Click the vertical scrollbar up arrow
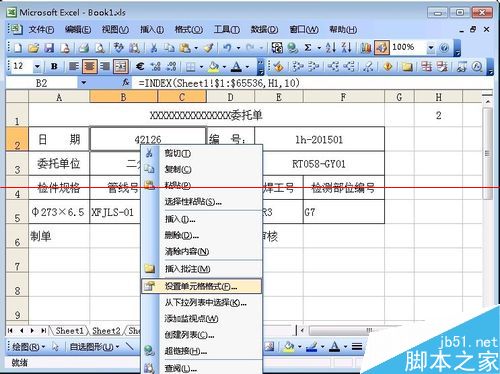500x374 pixels. point(488,101)
